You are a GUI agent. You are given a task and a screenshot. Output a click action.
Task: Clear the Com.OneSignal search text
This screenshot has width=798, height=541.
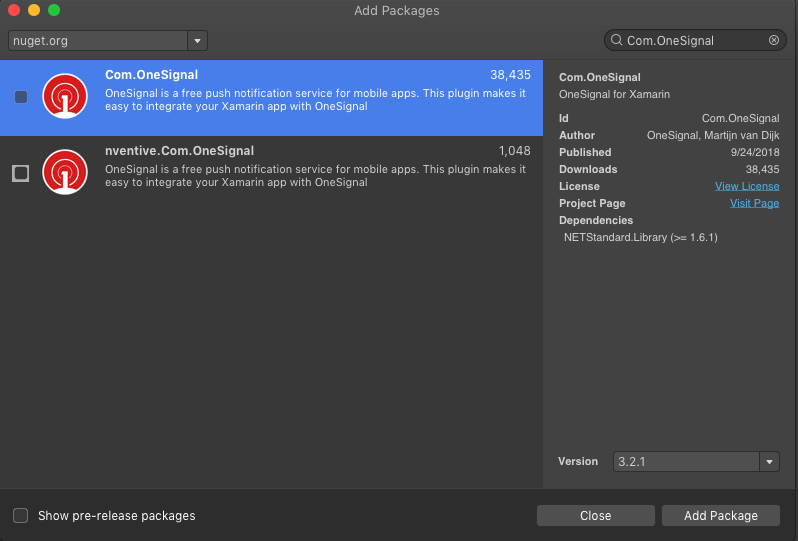pos(774,40)
